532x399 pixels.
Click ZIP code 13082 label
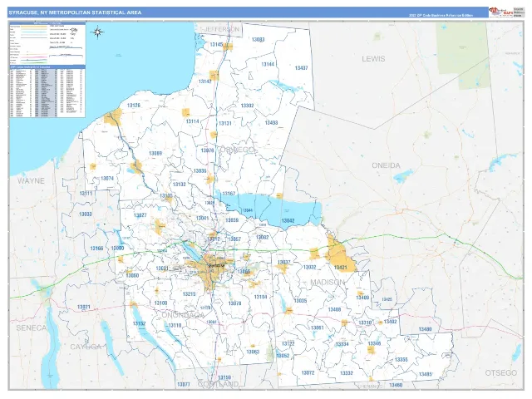pos(263,238)
